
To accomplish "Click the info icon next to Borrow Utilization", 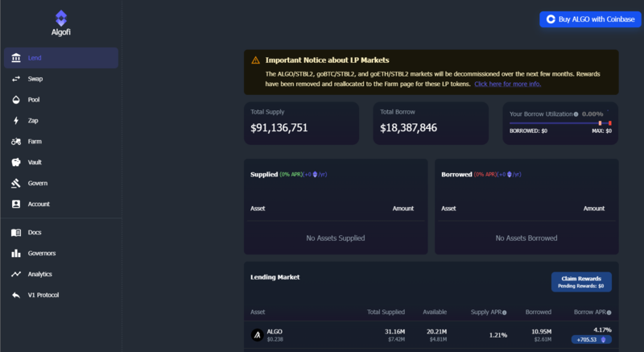I will click(576, 114).
